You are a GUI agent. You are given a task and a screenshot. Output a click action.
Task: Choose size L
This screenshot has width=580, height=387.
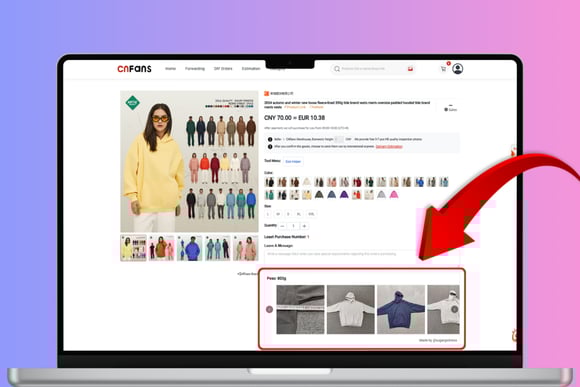point(268,214)
